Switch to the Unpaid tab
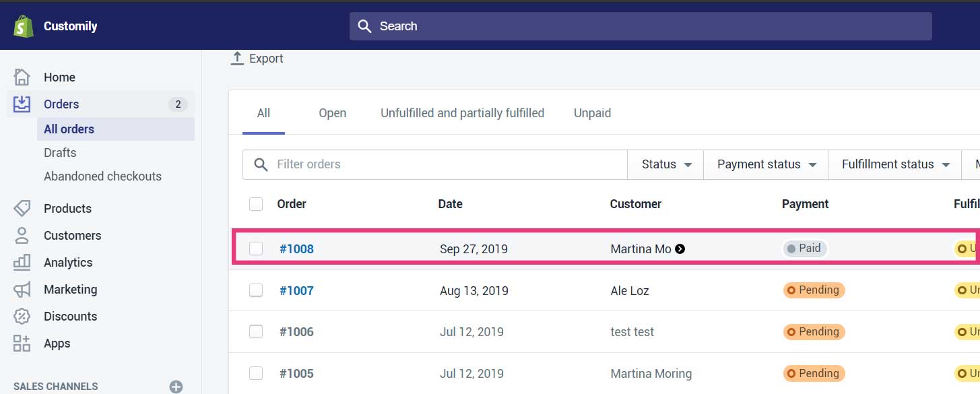This screenshot has height=394, width=980. pos(592,113)
